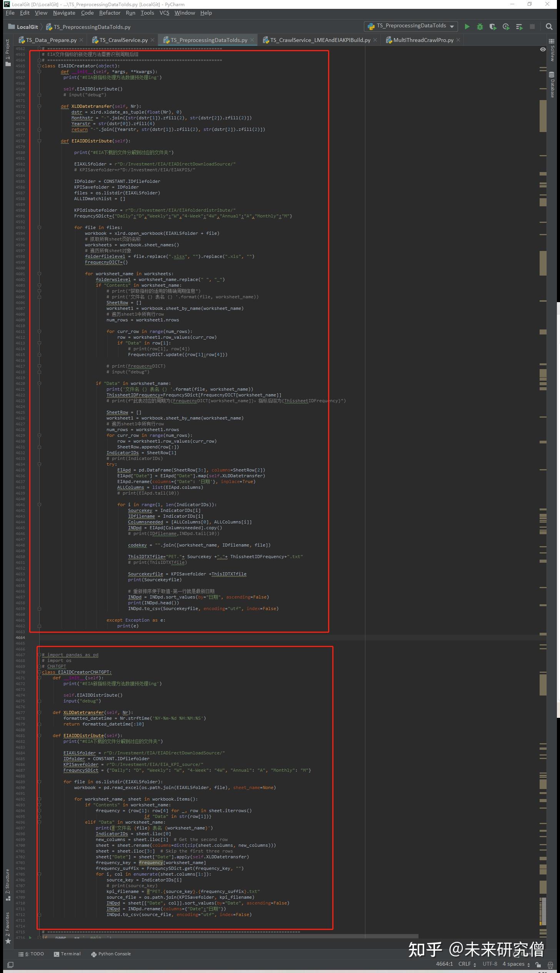Open the Window menu
The height and width of the screenshot is (973, 560).
pos(185,13)
